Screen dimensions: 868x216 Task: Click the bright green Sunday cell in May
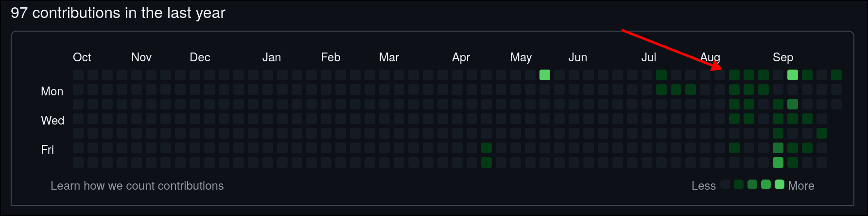(x=545, y=75)
